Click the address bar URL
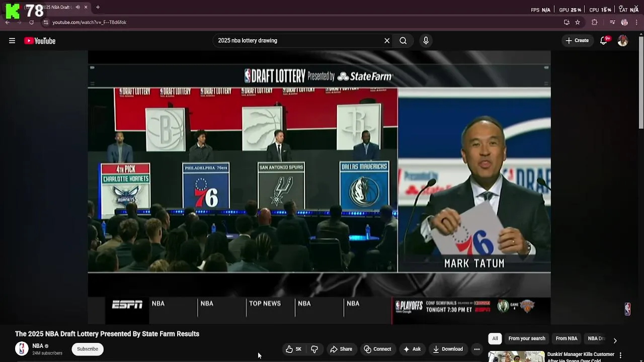The width and height of the screenshot is (644, 362). point(90,22)
